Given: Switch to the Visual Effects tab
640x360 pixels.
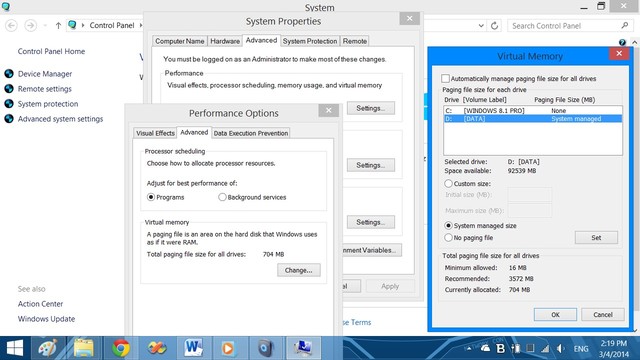Looking at the screenshot, I should pyautogui.click(x=155, y=133).
